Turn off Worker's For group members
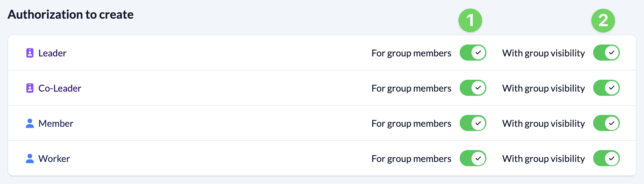The height and width of the screenshot is (184, 644). tap(473, 159)
